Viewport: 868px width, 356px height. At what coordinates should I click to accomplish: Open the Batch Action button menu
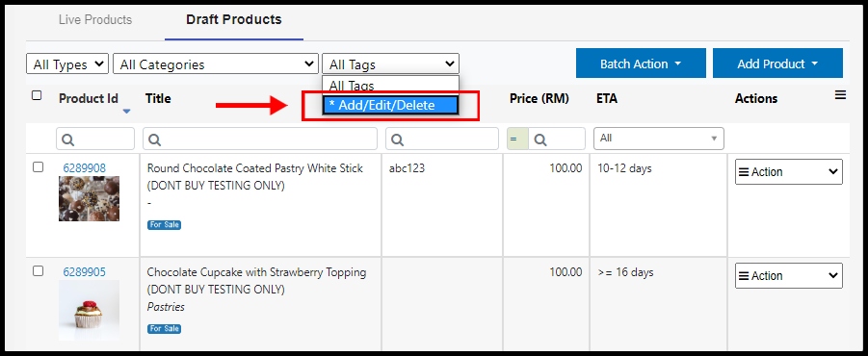(x=641, y=64)
